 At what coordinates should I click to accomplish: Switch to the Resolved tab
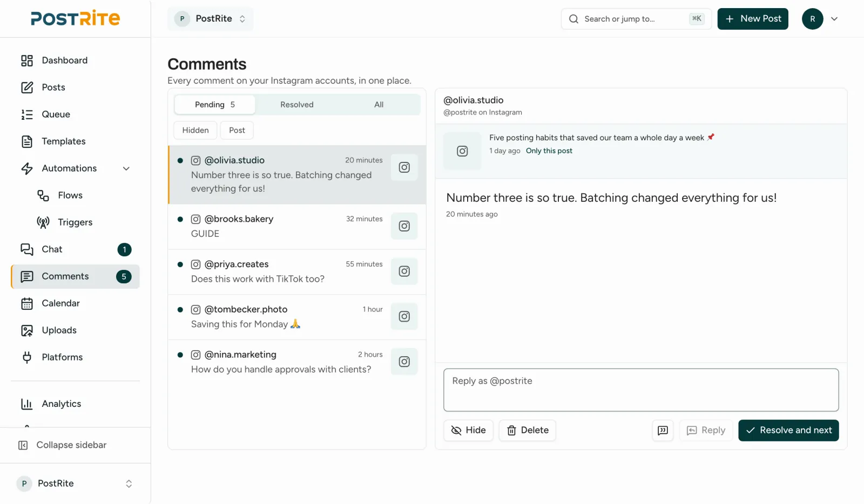(x=297, y=105)
